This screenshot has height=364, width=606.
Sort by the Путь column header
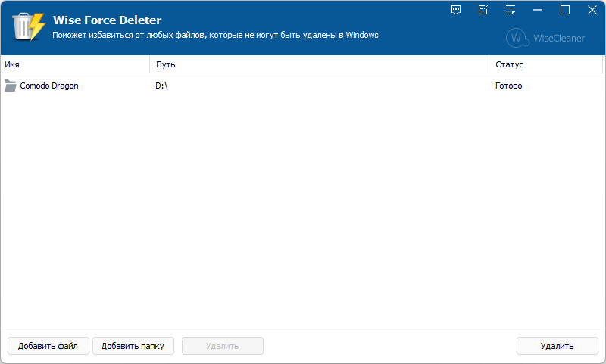pyautogui.click(x=319, y=64)
